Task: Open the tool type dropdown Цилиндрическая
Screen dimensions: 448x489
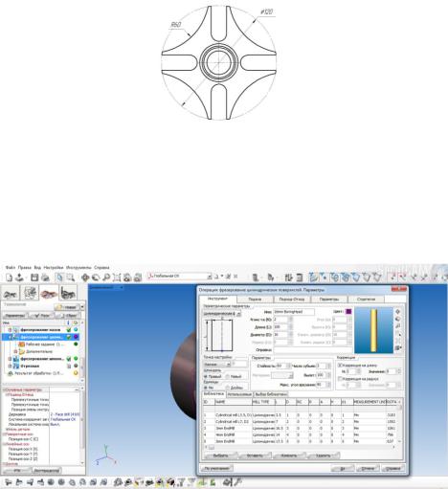Action: 238,314
